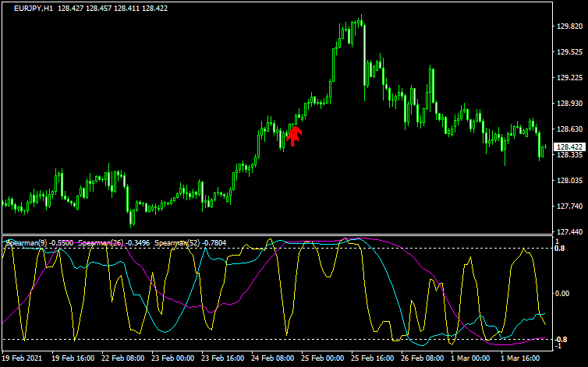Click the current price tag 128.422
The height and width of the screenshot is (367, 588).
(569, 147)
